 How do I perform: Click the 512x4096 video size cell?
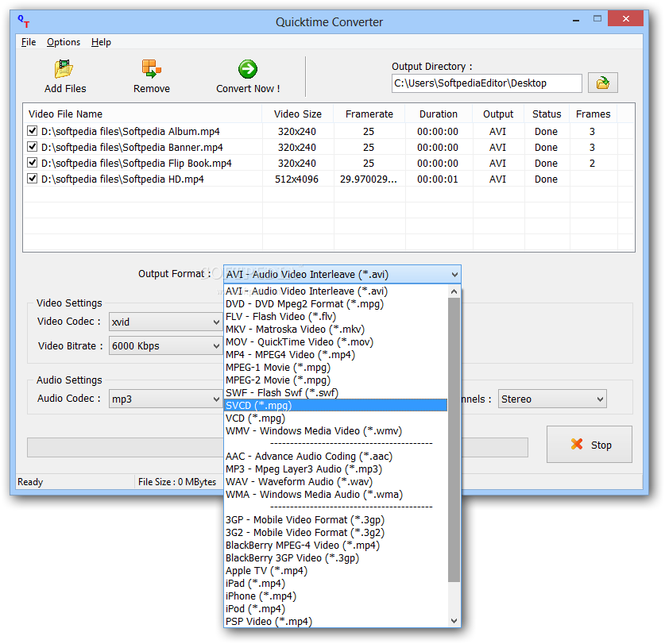click(x=297, y=179)
